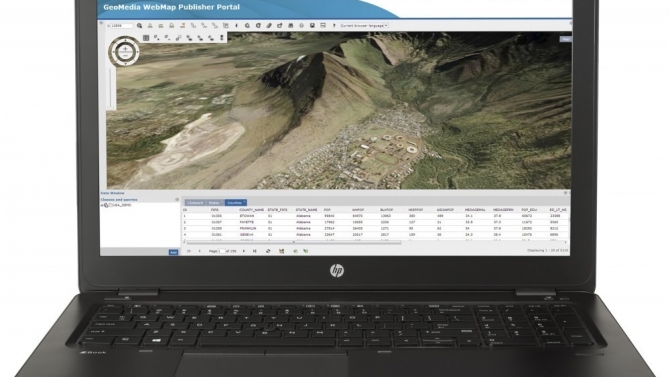Image resolution: width=670 pixels, height=377 pixels.
Task: Click the FIPS cell 01057
Action: pos(216,222)
